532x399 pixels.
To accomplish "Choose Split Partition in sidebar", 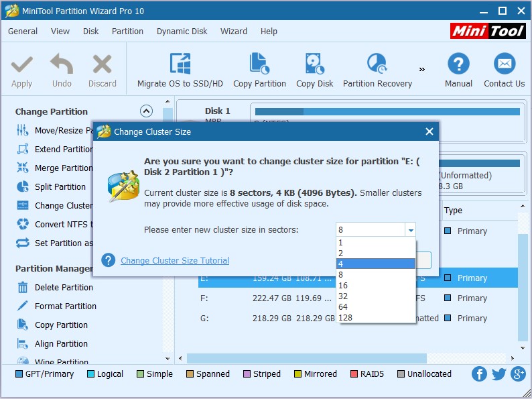I will (51, 187).
